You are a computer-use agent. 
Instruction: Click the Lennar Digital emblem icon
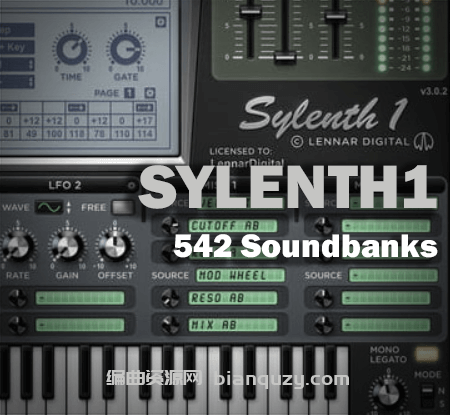pos(424,141)
